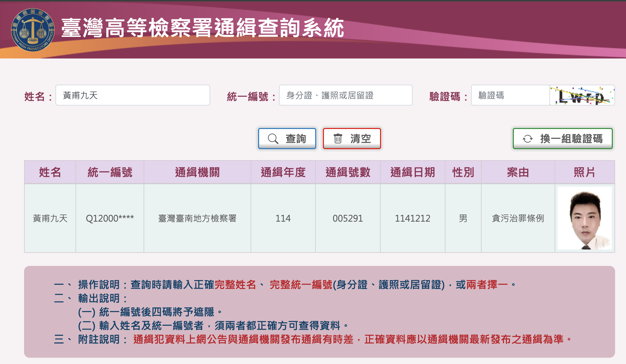Click the Taiwan High Prosecutors Office logo
The width and height of the screenshot is (626, 364).
[33, 30]
